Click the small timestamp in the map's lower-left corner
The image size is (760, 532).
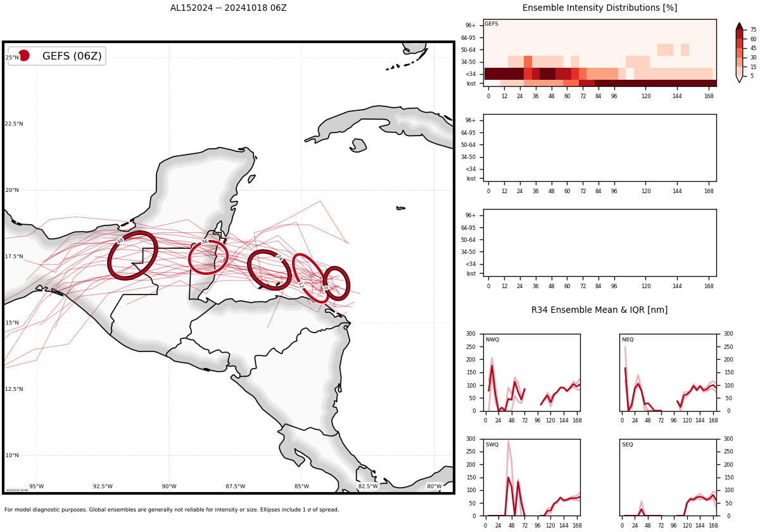[x=17, y=490]
